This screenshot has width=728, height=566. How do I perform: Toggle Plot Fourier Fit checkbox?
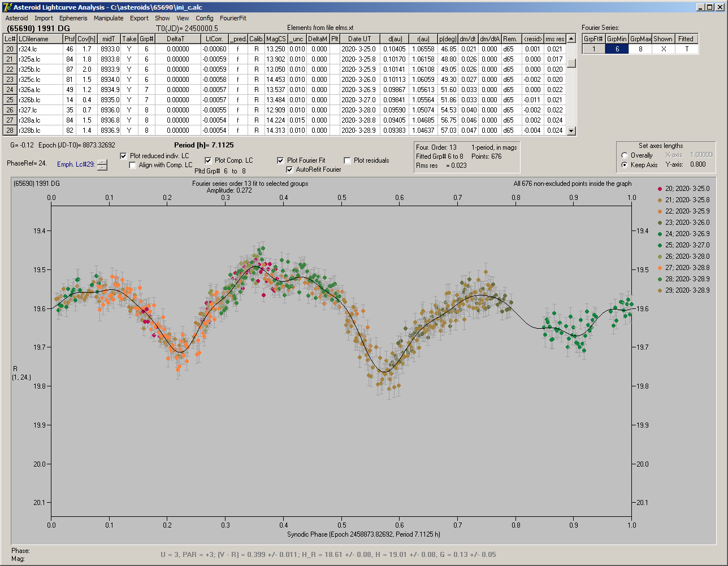(280, 160)
